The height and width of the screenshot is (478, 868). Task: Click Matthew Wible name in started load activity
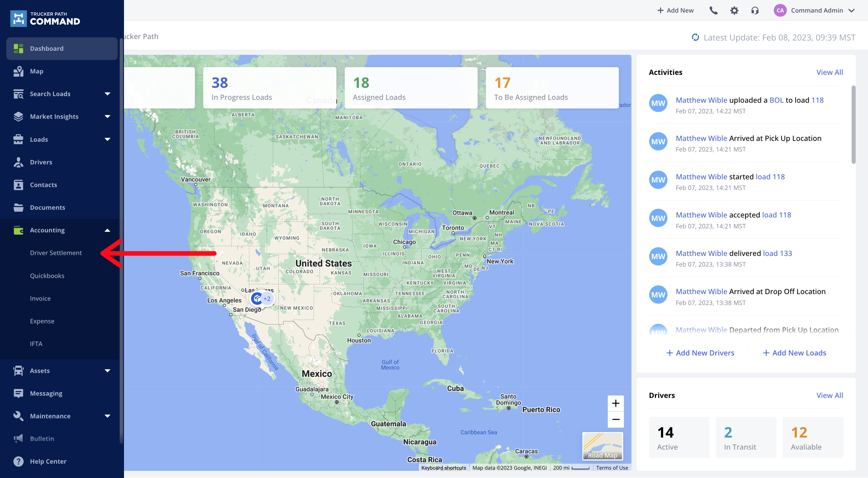tap(702, 177)
